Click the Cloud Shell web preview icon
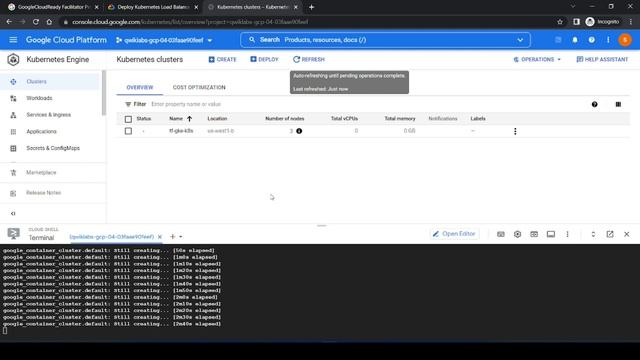 [x=534, y=234]
